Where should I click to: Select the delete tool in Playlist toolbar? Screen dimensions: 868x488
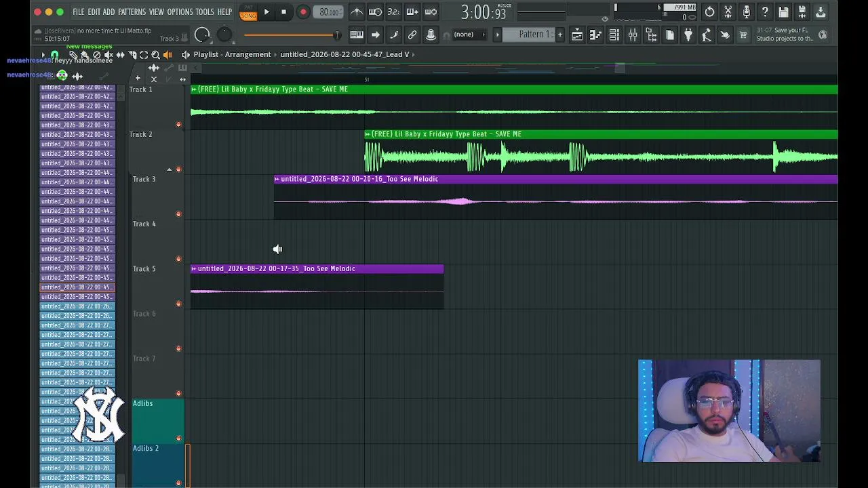(x=96, y=55)
